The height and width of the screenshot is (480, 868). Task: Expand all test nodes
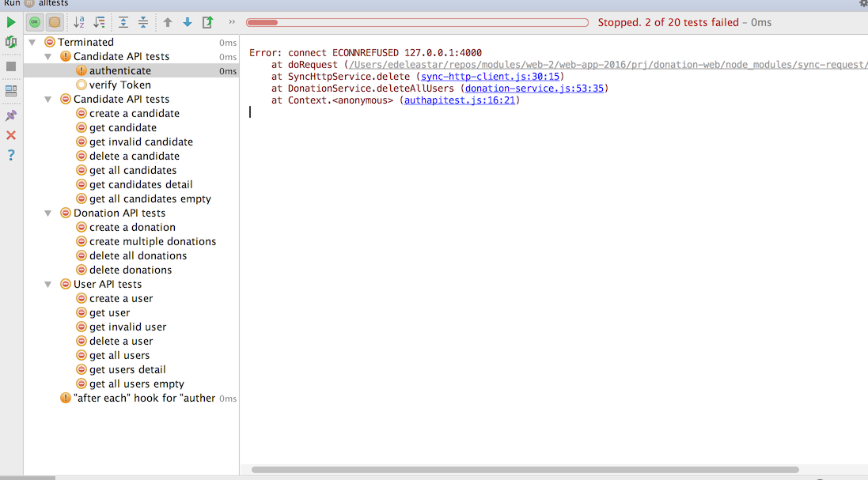click(123, 22)
